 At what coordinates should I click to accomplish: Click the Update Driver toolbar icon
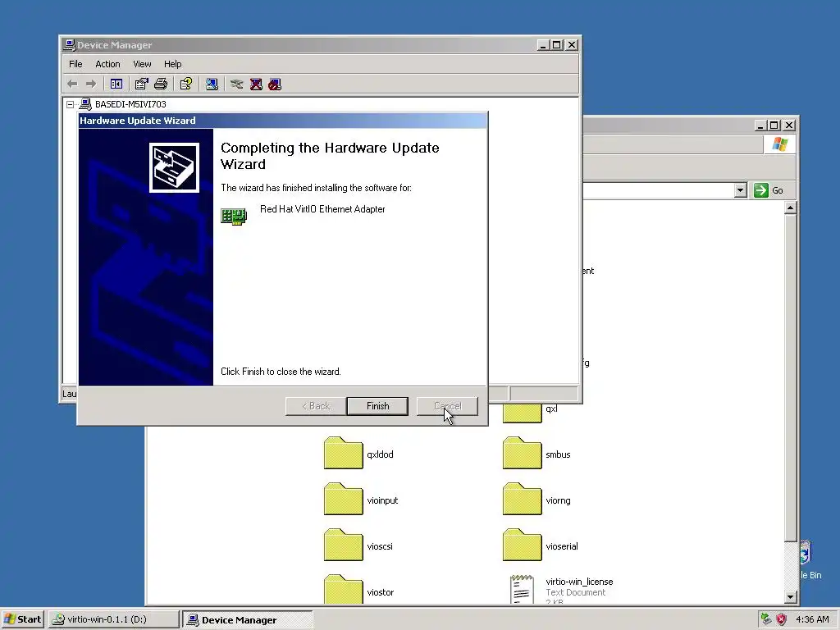coord(237,84)
